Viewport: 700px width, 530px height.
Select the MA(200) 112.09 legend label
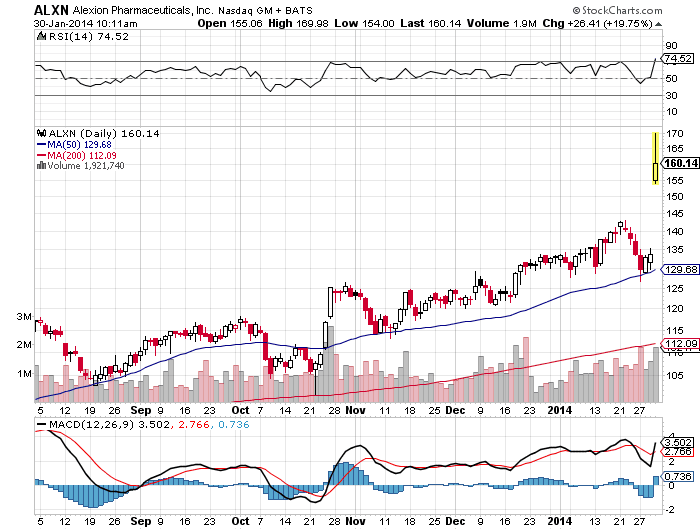82,155
